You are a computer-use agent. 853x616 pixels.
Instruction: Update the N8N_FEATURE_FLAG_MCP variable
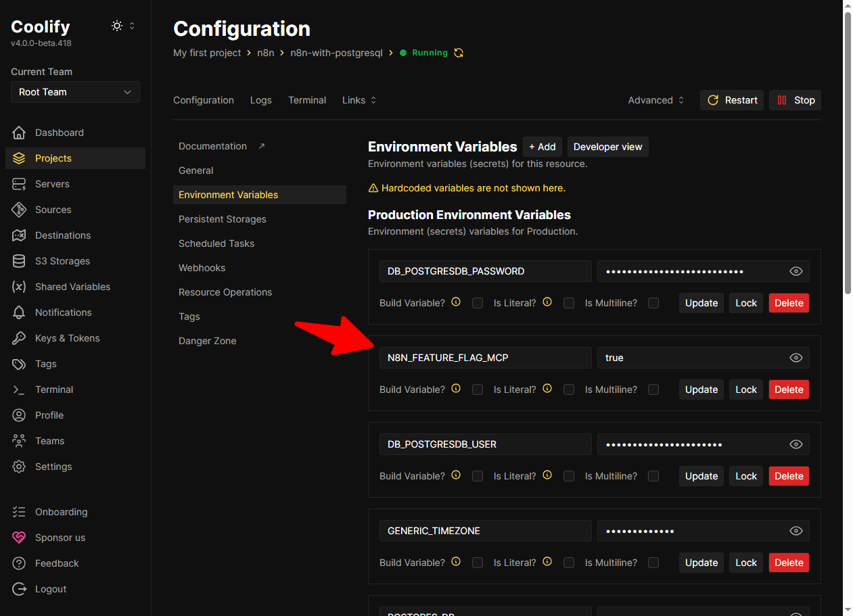701,389
